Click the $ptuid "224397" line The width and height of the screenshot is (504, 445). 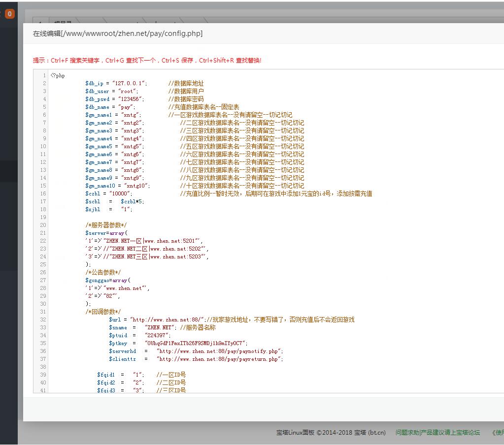point(140,336)
